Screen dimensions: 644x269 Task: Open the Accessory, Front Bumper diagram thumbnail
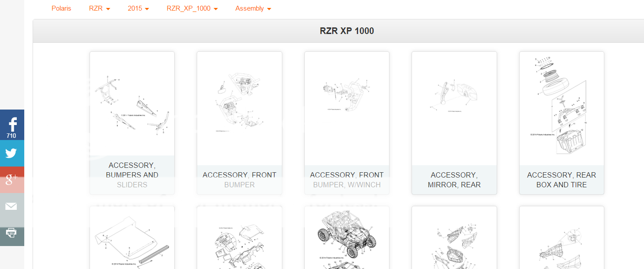(240, 108)
